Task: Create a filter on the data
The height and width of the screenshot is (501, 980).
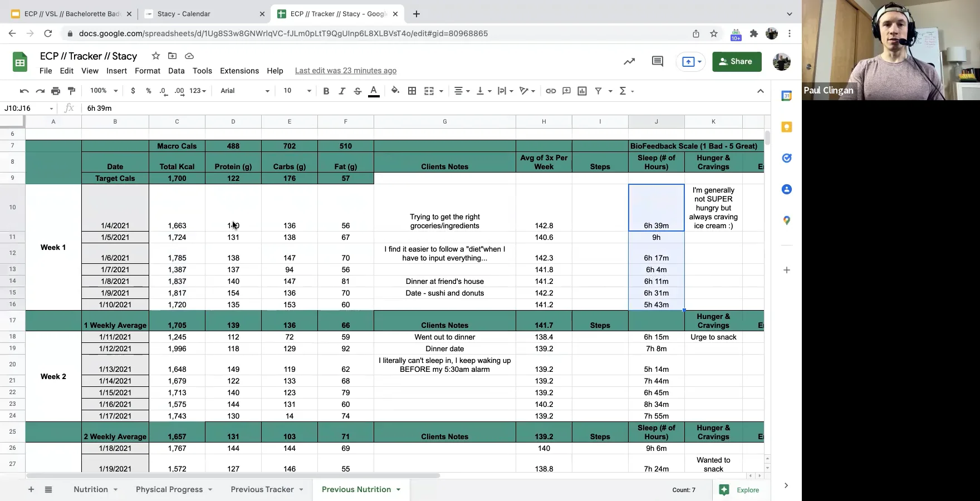Action: [x=599, y=91]
